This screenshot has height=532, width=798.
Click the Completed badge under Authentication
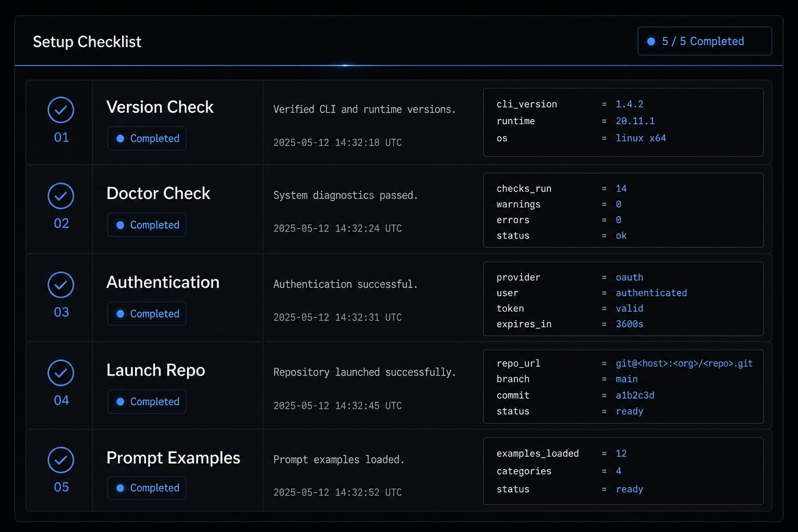147,314
